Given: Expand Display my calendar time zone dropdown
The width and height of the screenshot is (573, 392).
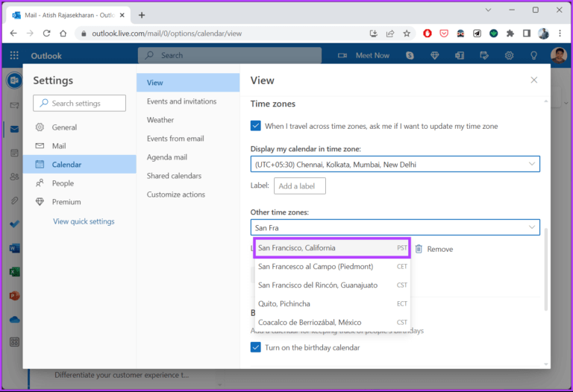Looking at the screenshot, I should pos(395,164).
